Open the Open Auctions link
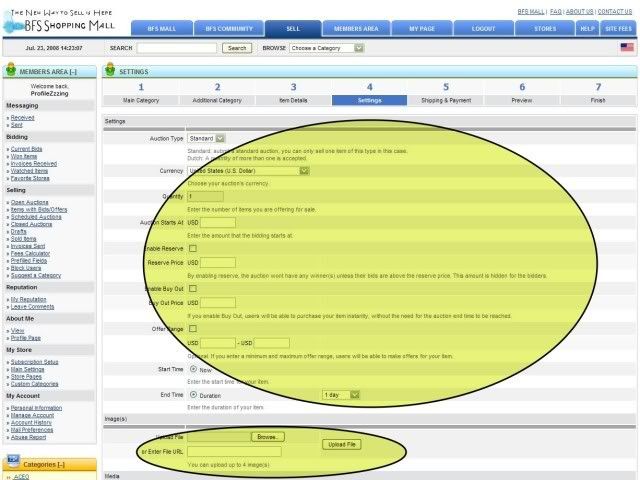This screenshot has width=640, height=480. 29,202
